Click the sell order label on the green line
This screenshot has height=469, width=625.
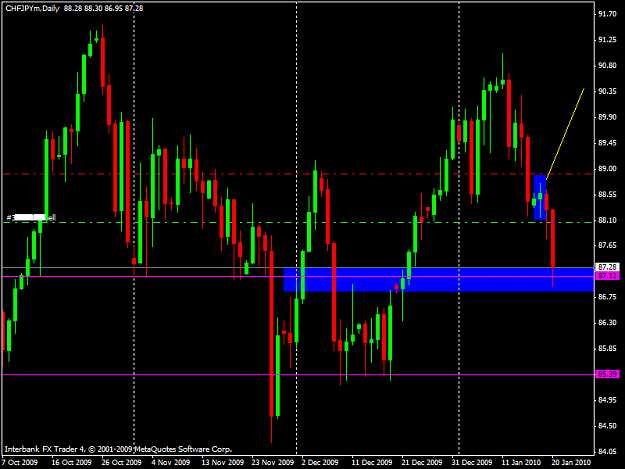31,218
